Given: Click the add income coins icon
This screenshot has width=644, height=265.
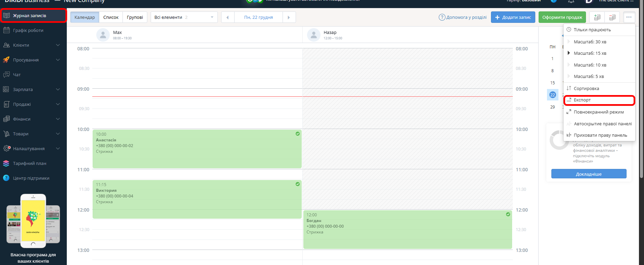Looking at the screenshot, I should tap(597, 17).
